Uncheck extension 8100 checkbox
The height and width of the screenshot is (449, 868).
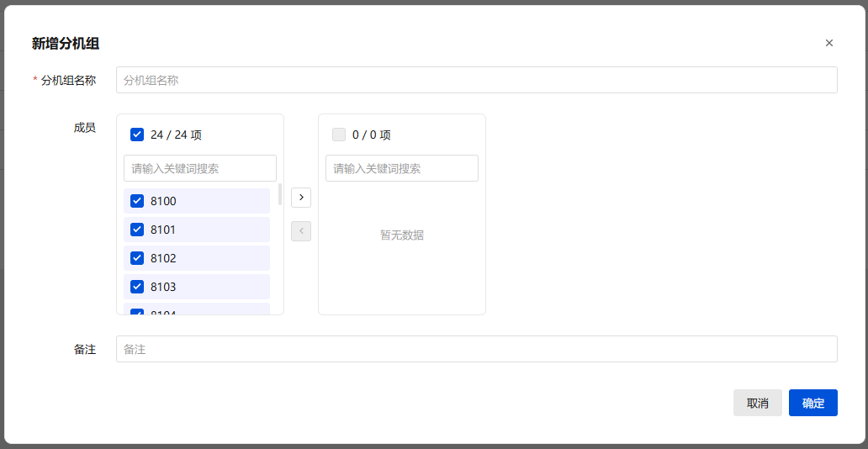pyautogui.click(x=137, y=201)
